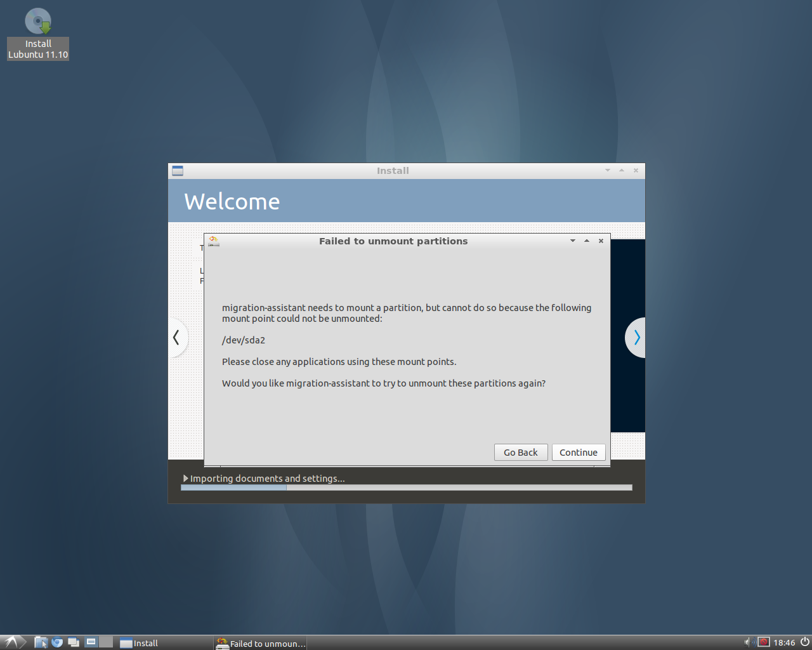The width and height of the screenshot is (812, 650).
Task: Open the window menu arrow of the error dialog
Action: 572,241
